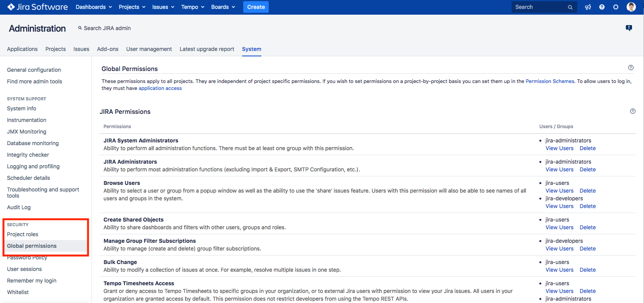The image size is (644, 303).
Task: Click the admin feedback speech bubble icon
Action: coord(629,28)
